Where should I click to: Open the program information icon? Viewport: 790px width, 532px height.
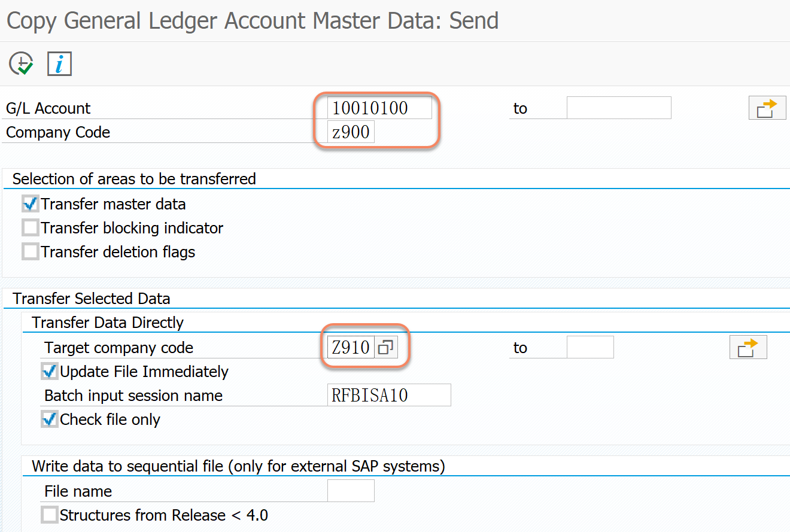click(59, 63)
